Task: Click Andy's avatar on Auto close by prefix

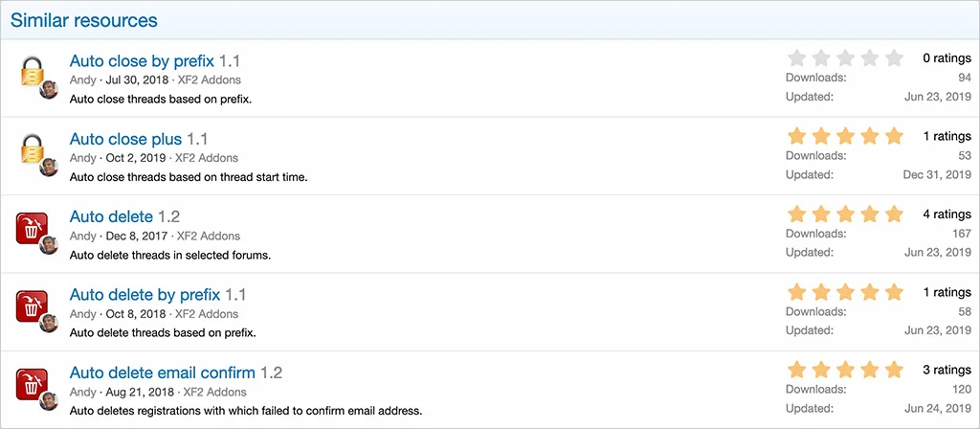Action: click(x=49, y=90)
